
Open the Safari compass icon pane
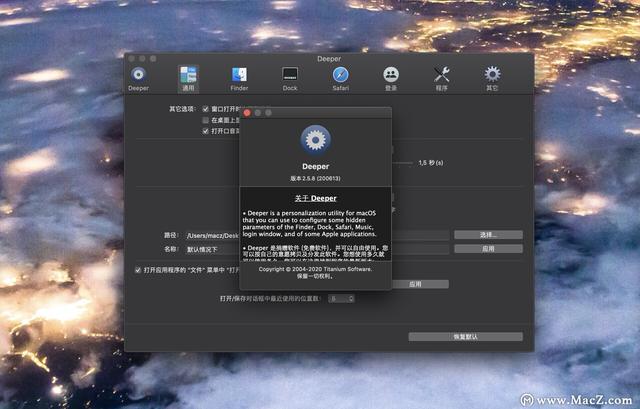click(341, 77)
